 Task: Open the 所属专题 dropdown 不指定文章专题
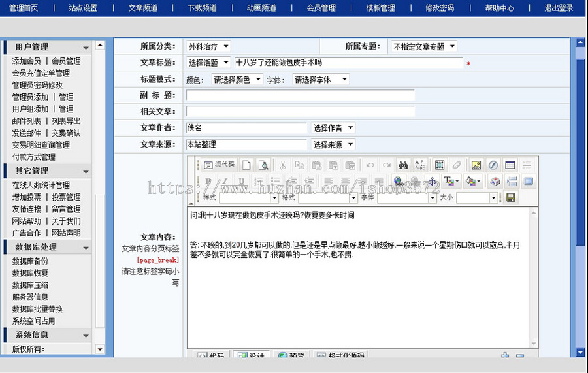click(424, 46)
